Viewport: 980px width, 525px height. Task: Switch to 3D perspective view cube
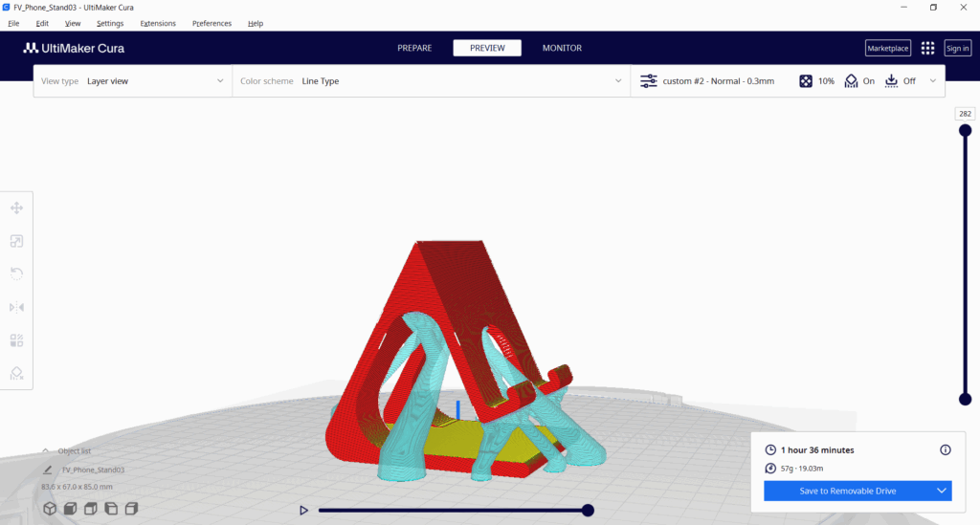pyautogui.click(x=50, y=509)
